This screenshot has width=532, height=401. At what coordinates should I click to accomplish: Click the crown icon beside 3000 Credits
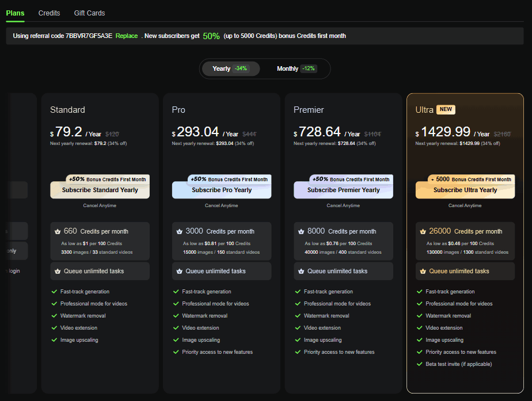tap(179, 231)
